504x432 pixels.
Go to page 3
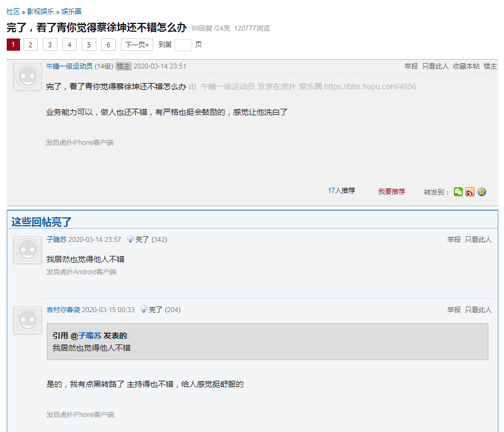click(x=50, y=45)
